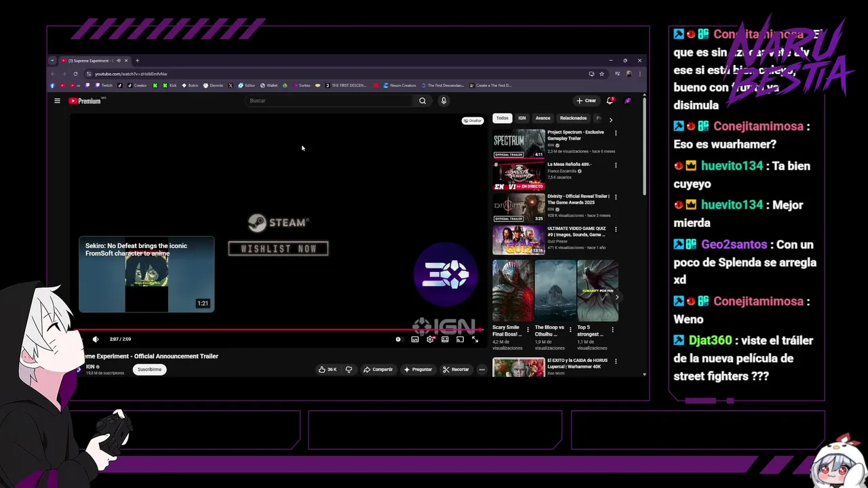Open The Bloop vs Cthulhu short
The width and height of the screenshot is (868, 488).
tap(555, 291)
